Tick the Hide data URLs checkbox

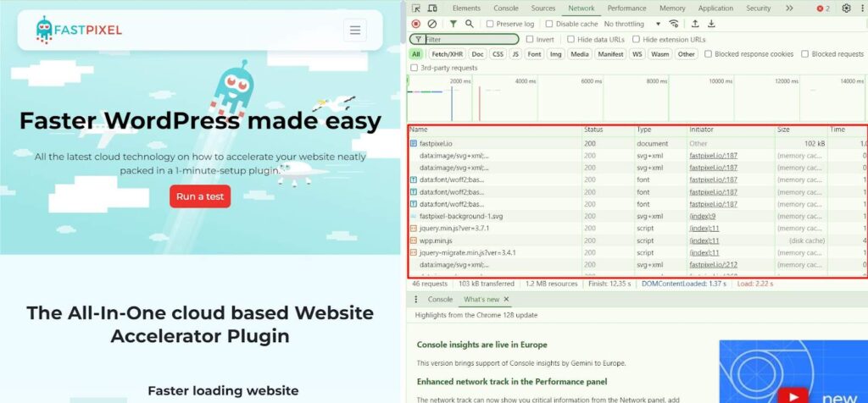pos(570,40)
